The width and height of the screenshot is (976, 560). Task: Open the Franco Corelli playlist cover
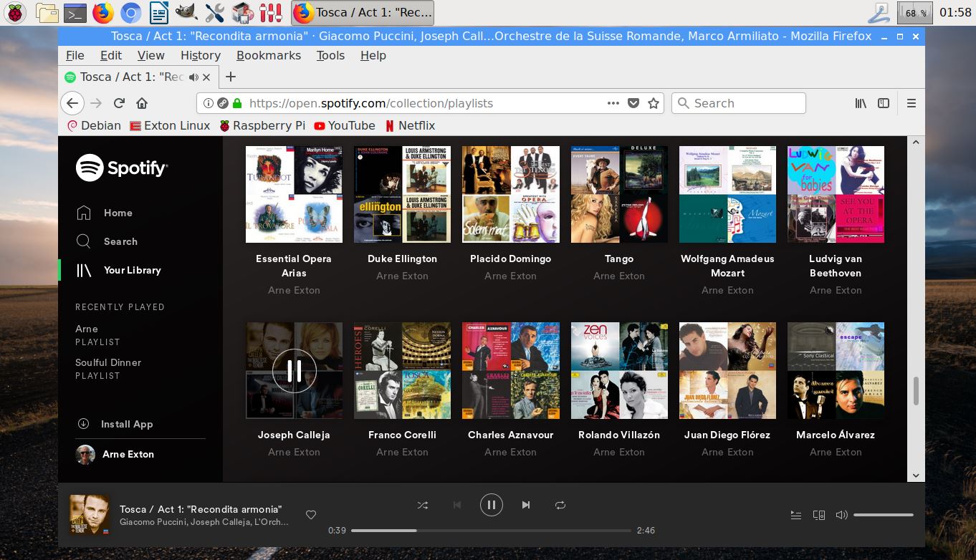[403, 370]
